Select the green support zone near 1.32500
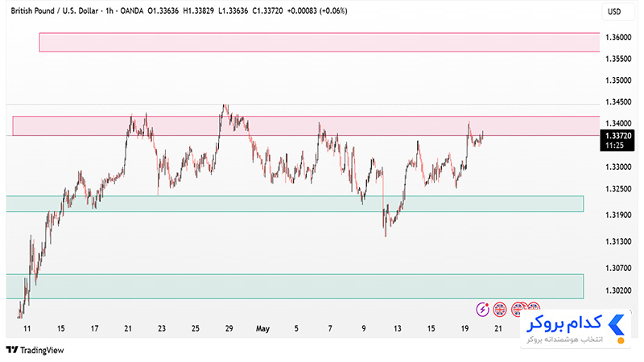This screenshot has height=362, width=644. (x=295, y=204)
